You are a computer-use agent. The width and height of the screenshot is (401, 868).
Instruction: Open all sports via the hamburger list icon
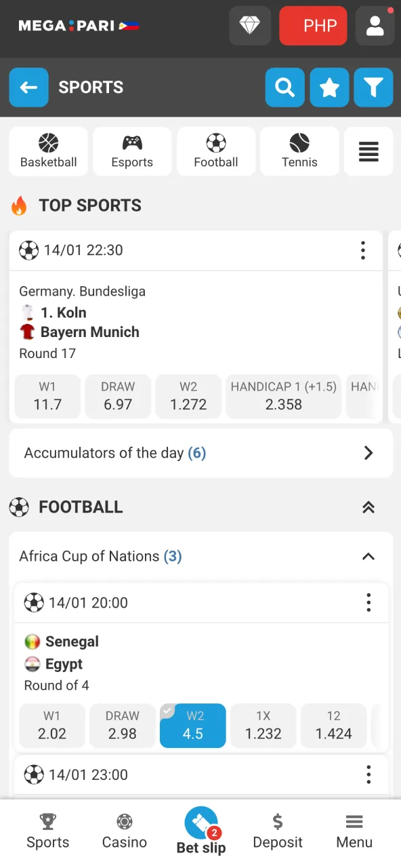(368, 151)
